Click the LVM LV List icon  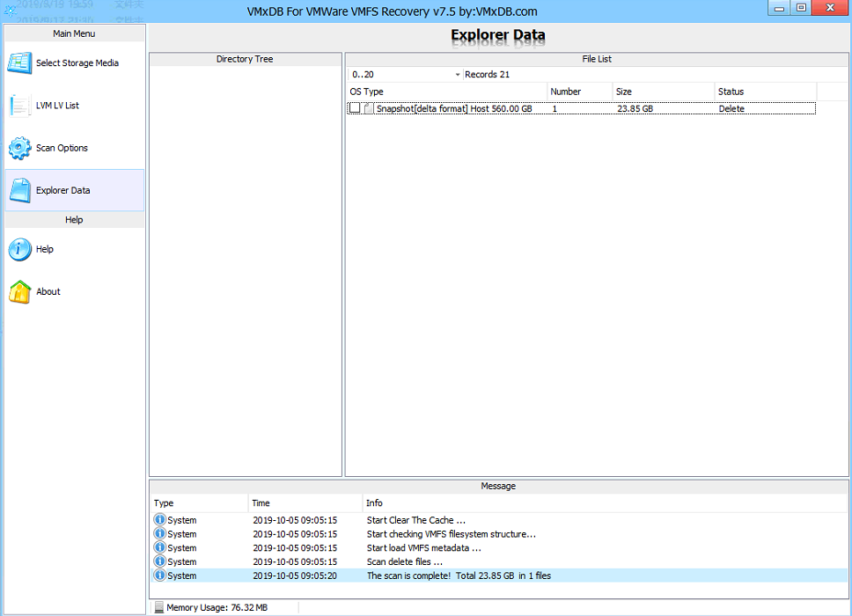(x=19, y=106)
